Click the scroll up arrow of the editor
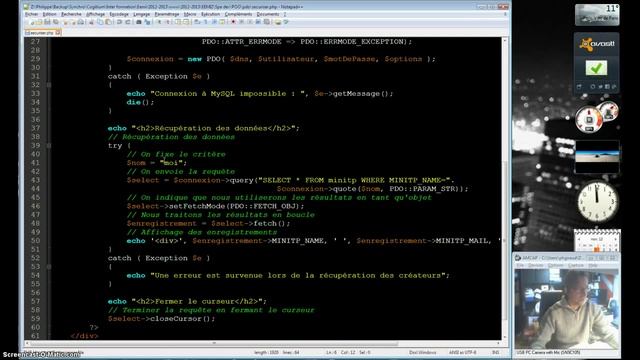 click(x=505, y=40)
